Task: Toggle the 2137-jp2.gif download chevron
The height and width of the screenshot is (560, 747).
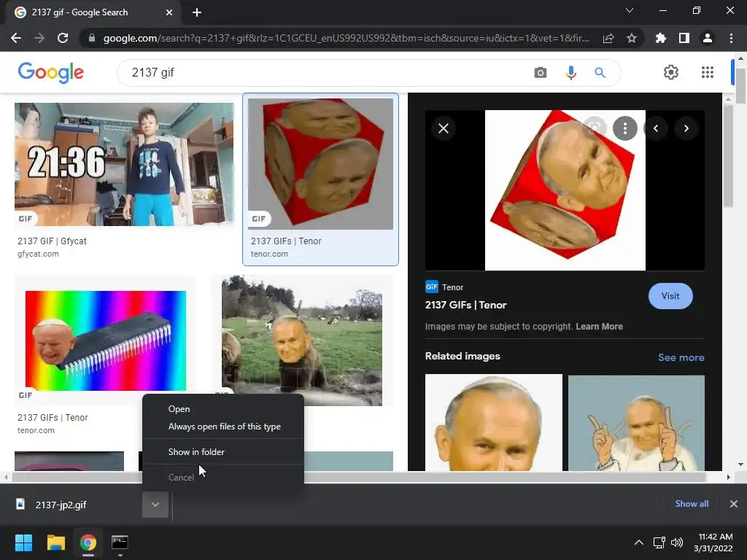Action: click(155, 505)
